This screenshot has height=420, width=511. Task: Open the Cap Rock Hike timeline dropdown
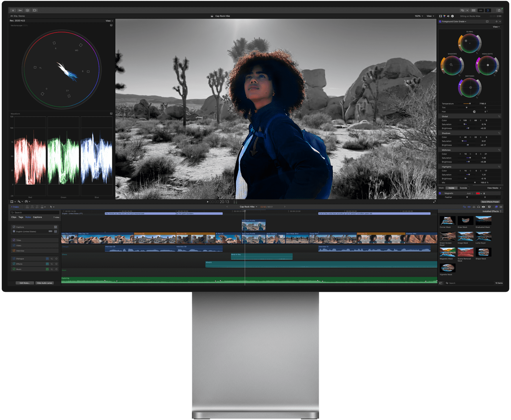pyautogui.click(x=249, y=207)
